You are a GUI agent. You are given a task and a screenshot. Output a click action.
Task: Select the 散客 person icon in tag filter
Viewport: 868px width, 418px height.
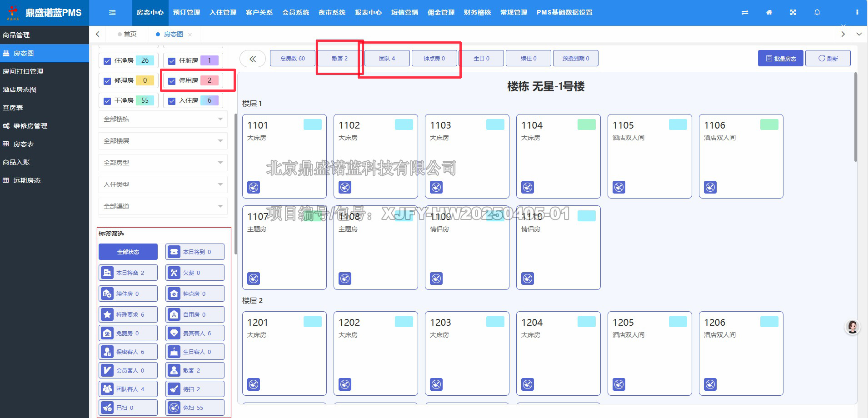pyautogui.click(x=174, y=370)
